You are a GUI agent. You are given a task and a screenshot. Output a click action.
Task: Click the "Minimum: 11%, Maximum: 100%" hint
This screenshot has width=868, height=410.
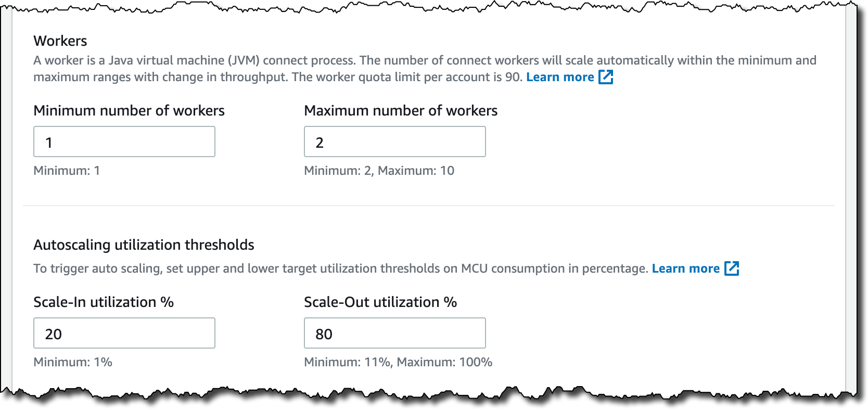398,362
